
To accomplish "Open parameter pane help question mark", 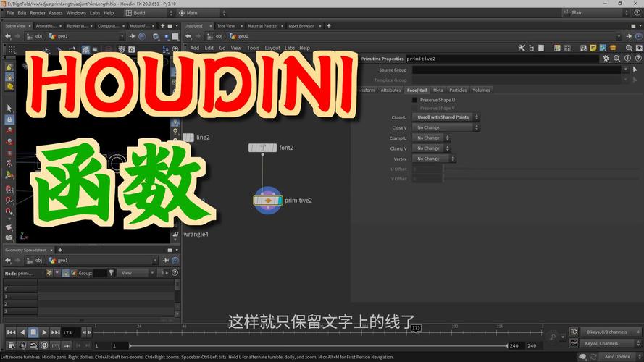I will [638, 59].
